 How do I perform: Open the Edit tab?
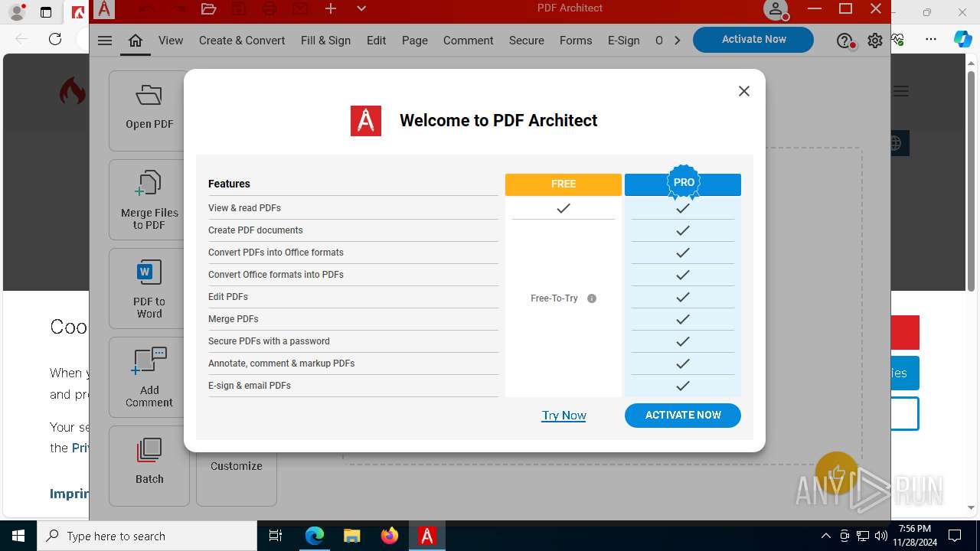pos(376,41)
